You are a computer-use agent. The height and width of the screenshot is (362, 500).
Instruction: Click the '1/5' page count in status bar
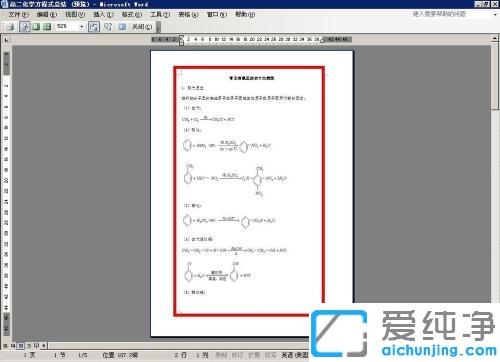click(x=83, y=355)
